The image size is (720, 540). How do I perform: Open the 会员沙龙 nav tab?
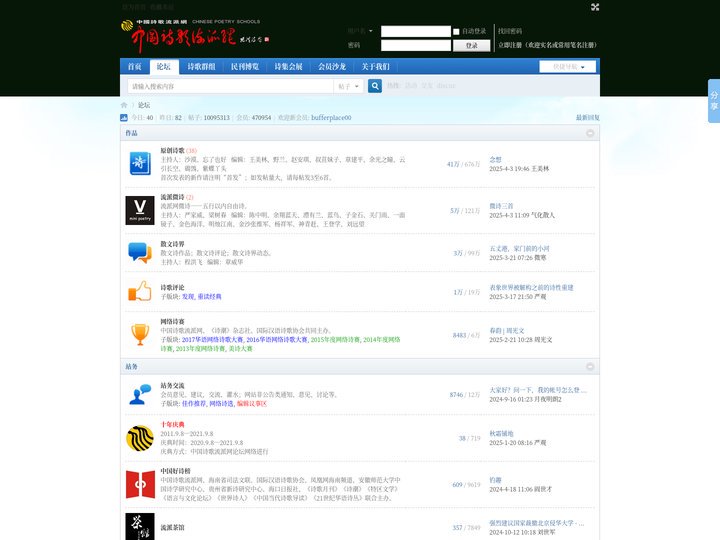coord(332,67)
